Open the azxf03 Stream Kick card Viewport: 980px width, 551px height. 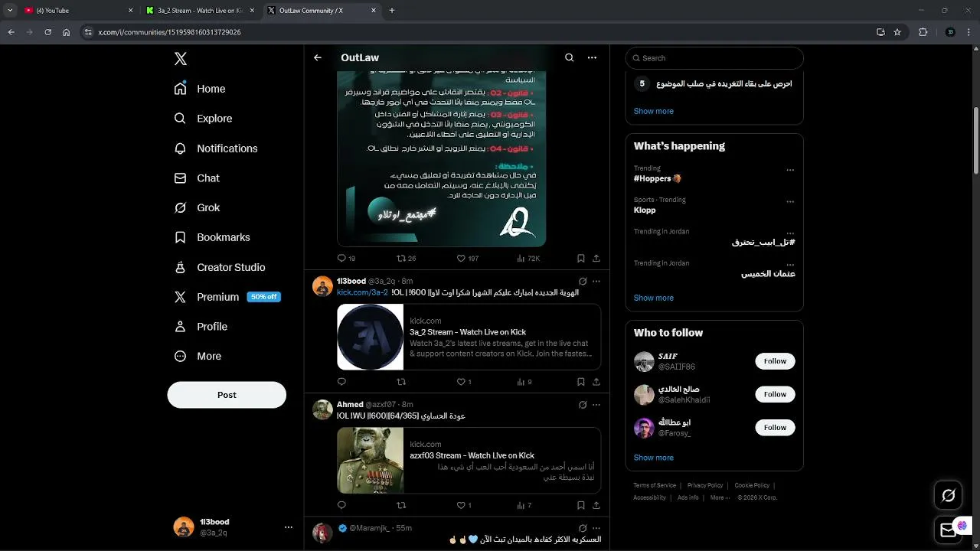469,460
